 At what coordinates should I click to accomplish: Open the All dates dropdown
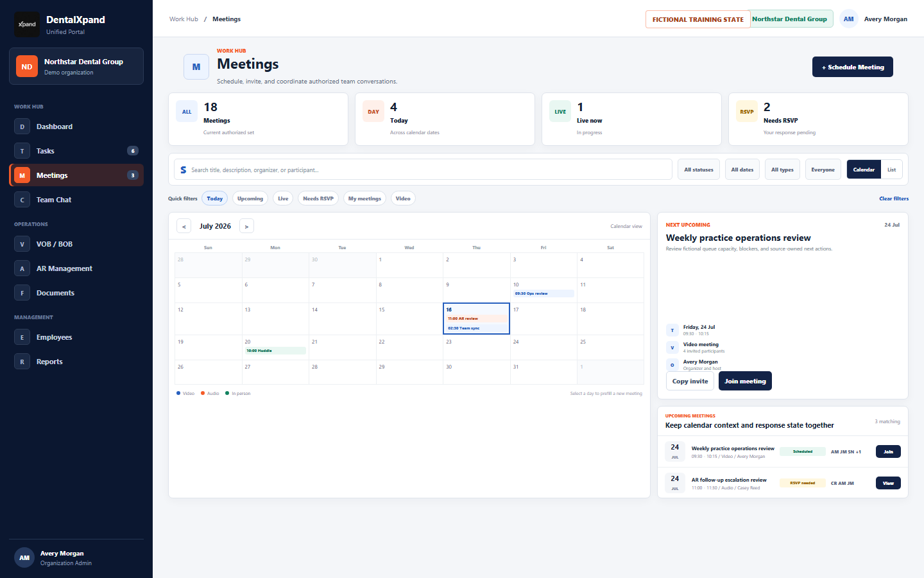click(x=742, y=170)
